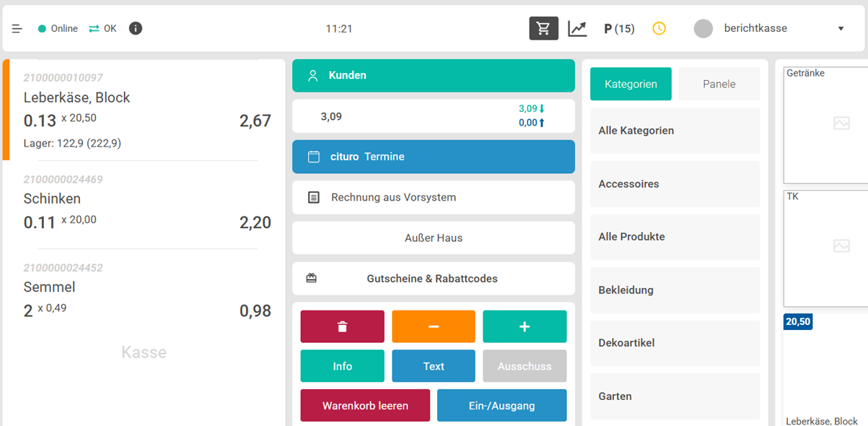Click the yellow clock icon
Image resolution: width=868 pixels, height=426 pixels.
pyautogui.click(x=659, y=29)
